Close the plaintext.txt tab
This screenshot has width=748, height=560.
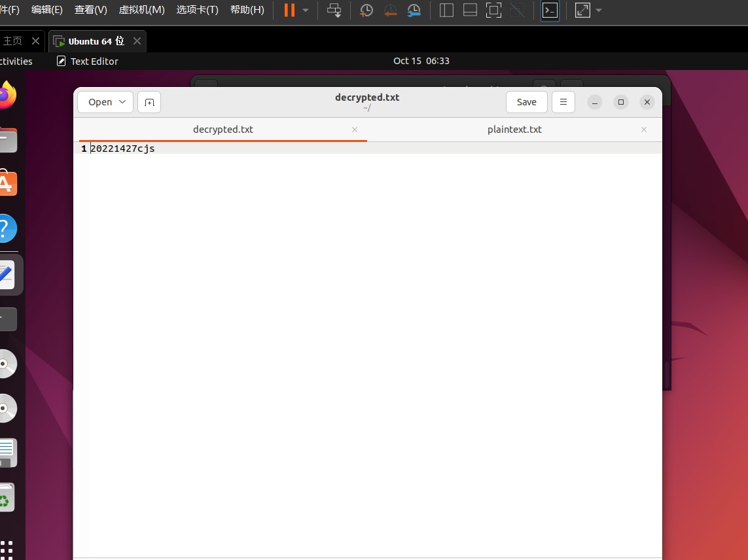[x=644, y=130]
